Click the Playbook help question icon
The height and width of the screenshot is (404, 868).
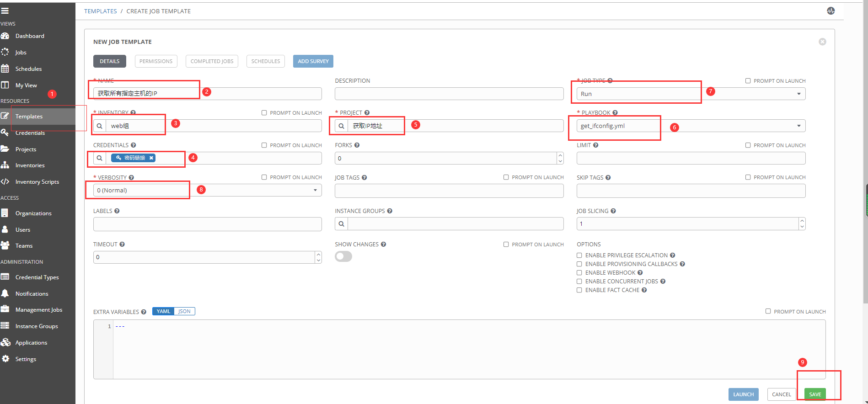click(x=615, y=112)
